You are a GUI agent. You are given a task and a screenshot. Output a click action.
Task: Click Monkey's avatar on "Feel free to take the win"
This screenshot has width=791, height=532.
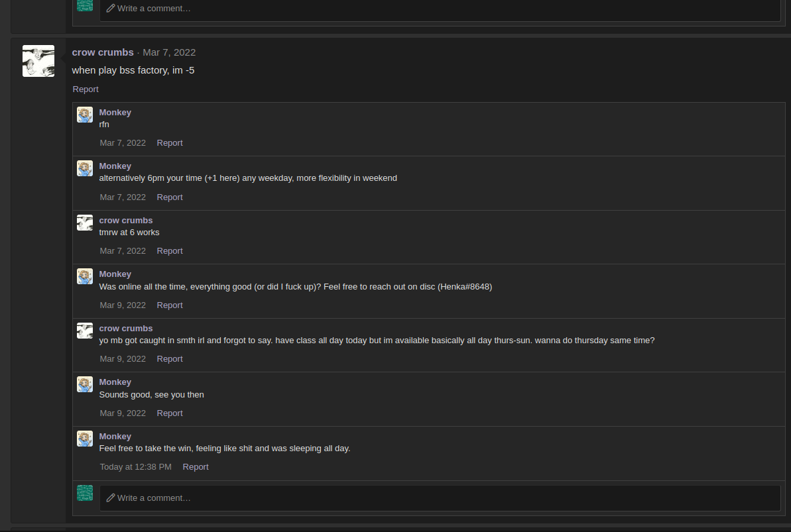coord(85,438)
